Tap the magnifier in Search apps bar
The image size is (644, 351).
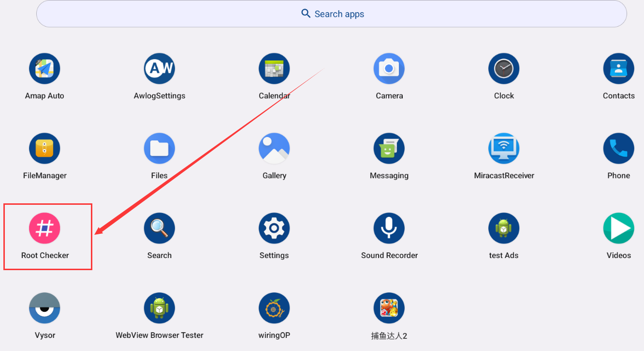[306, 14]
